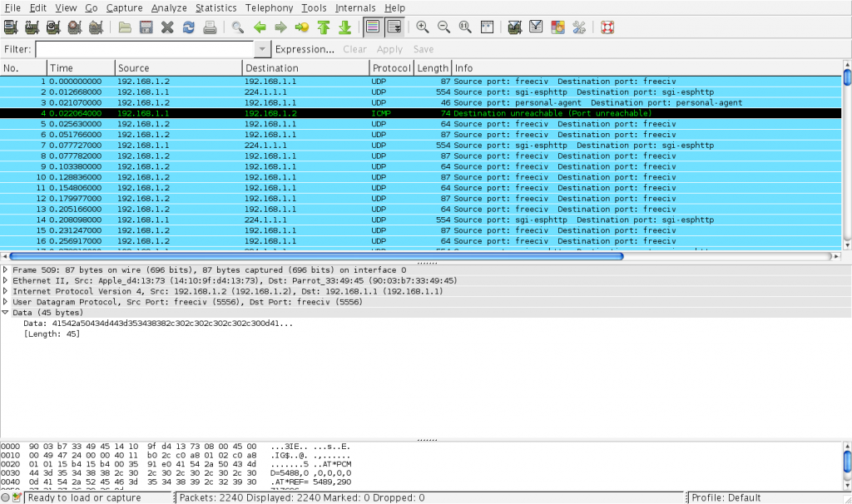Close this capture file X icon
Screen dimensions: 852x504
coord(167,27)
